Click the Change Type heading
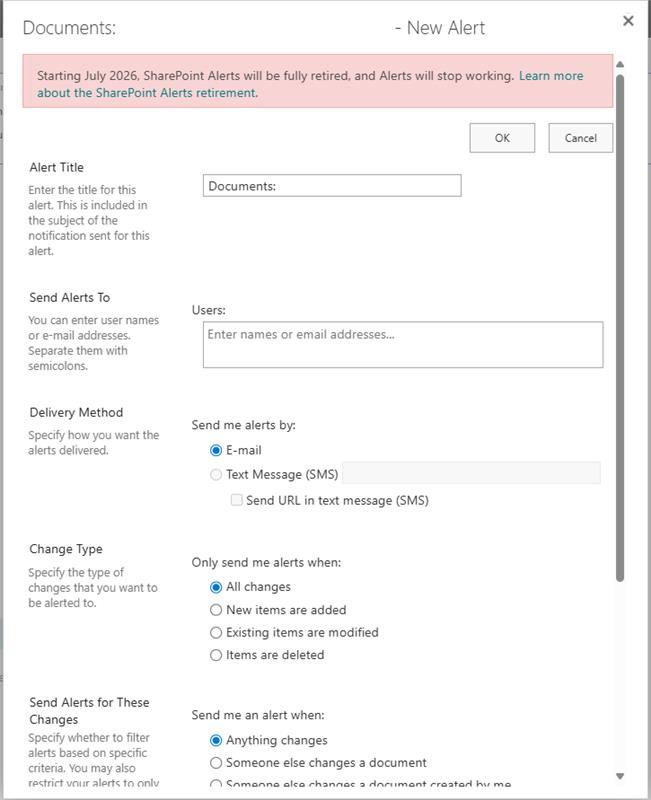The image size is (651, 800). click(66, 549)
